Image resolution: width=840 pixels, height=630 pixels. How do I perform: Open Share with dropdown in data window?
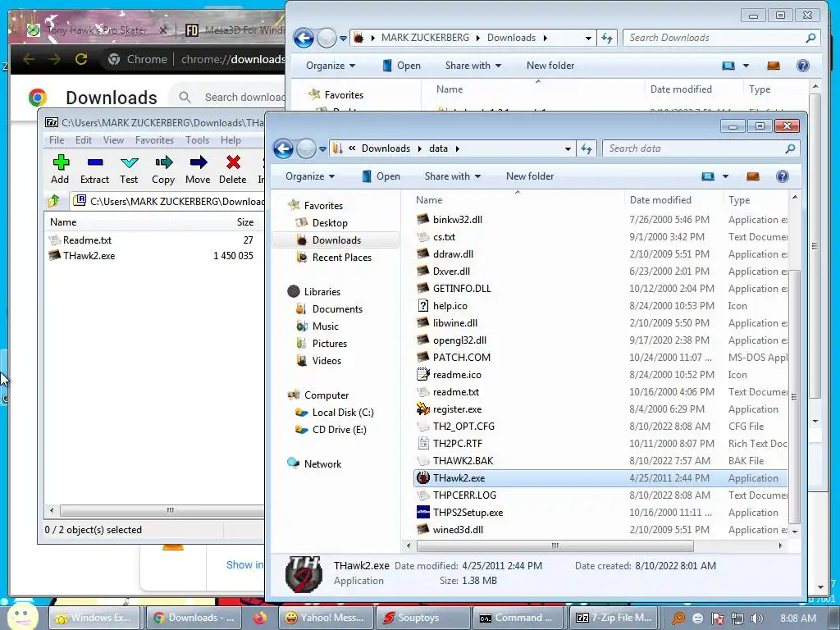point(453,176)
